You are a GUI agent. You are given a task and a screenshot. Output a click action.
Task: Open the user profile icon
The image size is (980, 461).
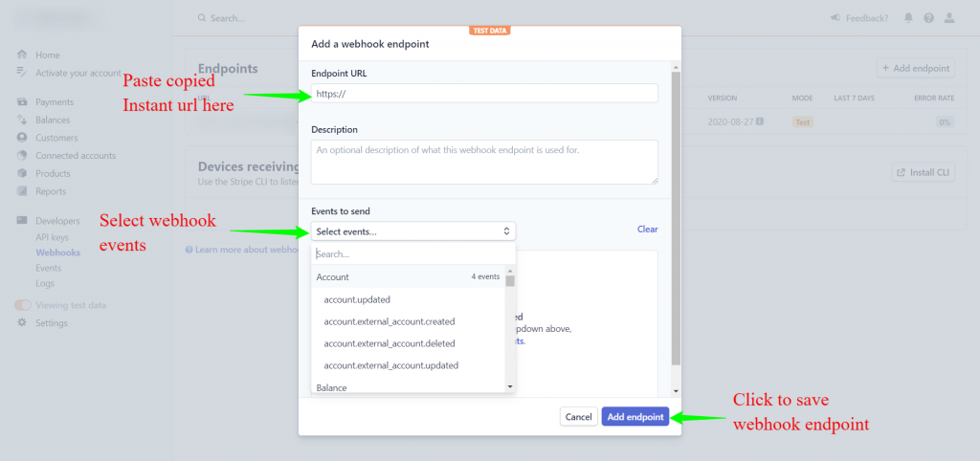(949, 18)
